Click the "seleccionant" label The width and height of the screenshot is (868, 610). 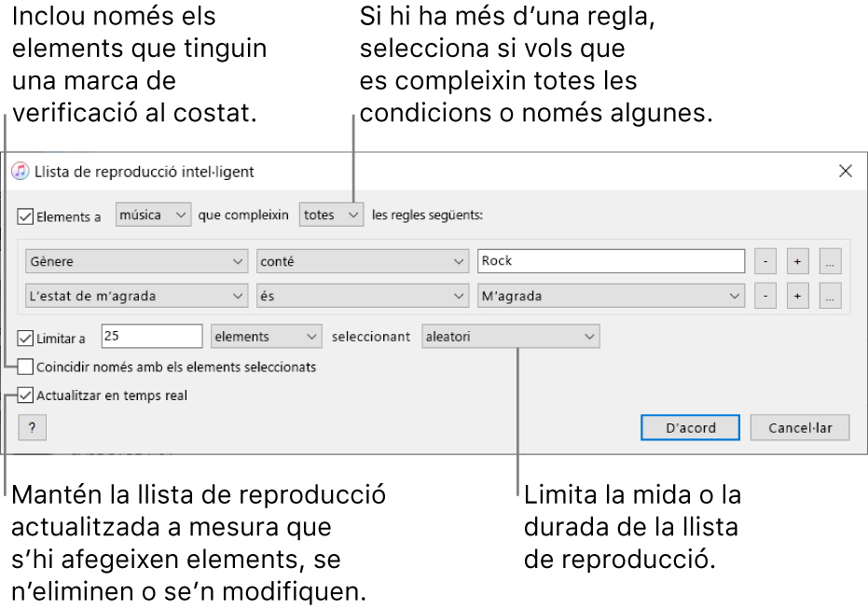click(371, 337)
